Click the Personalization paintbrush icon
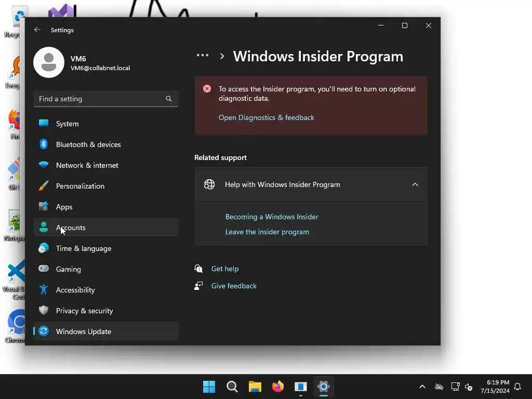 pyautogui.click(x=44, y=185)
